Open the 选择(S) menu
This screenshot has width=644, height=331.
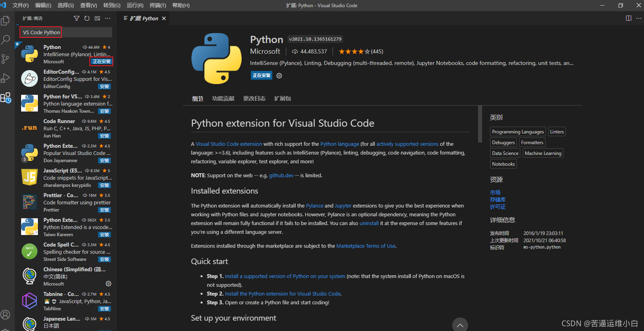[66, 5]
